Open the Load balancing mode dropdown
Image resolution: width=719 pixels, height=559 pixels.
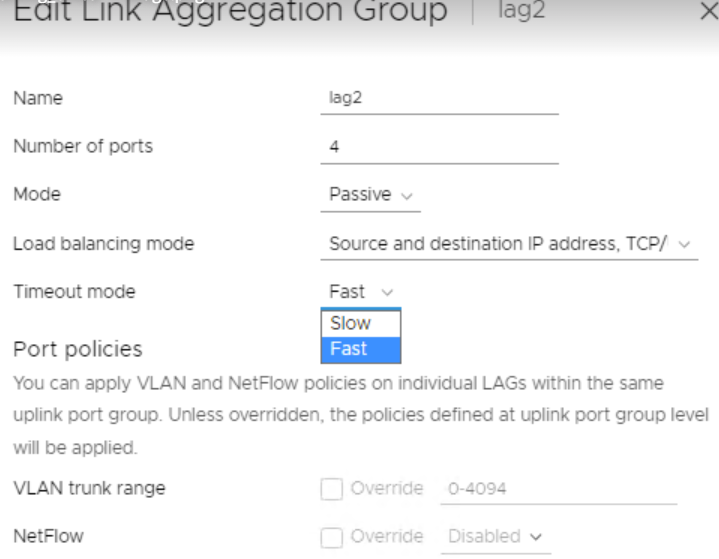pos(509,244)
